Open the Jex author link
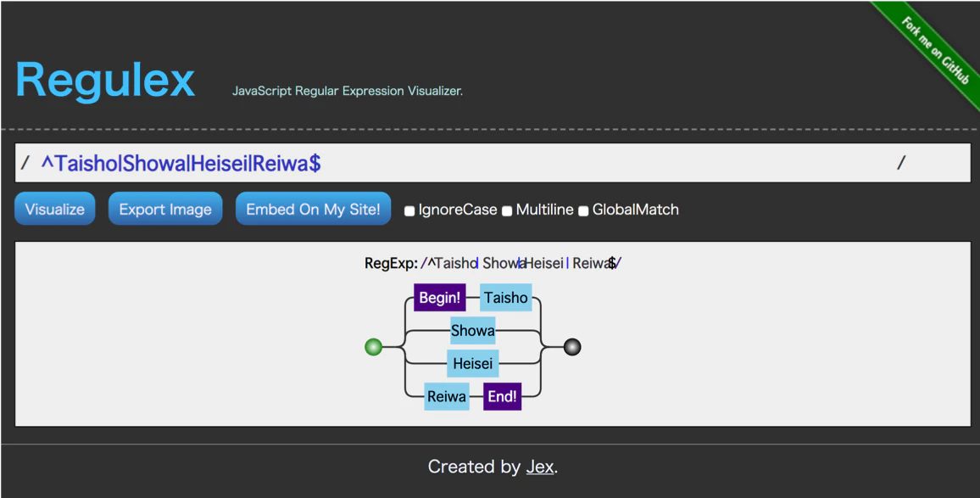The width and height of the screenshot is (980, 498). coord(540,467)
